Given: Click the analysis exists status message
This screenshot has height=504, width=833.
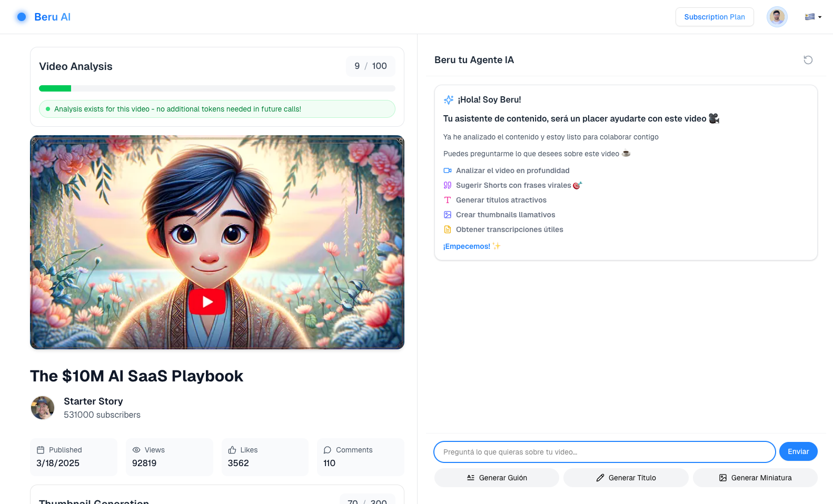Looking at the screenshot, I should point(217,109).
